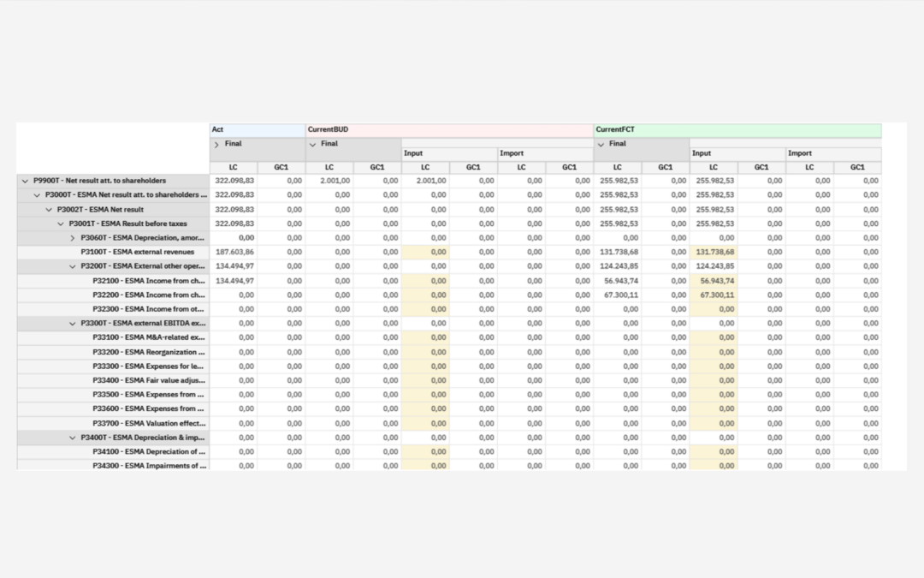The height and width of the screenshot is (578, 924).
Task: Expand the Final column under Act
Action: pyautogui.click(x=216, y=145)
